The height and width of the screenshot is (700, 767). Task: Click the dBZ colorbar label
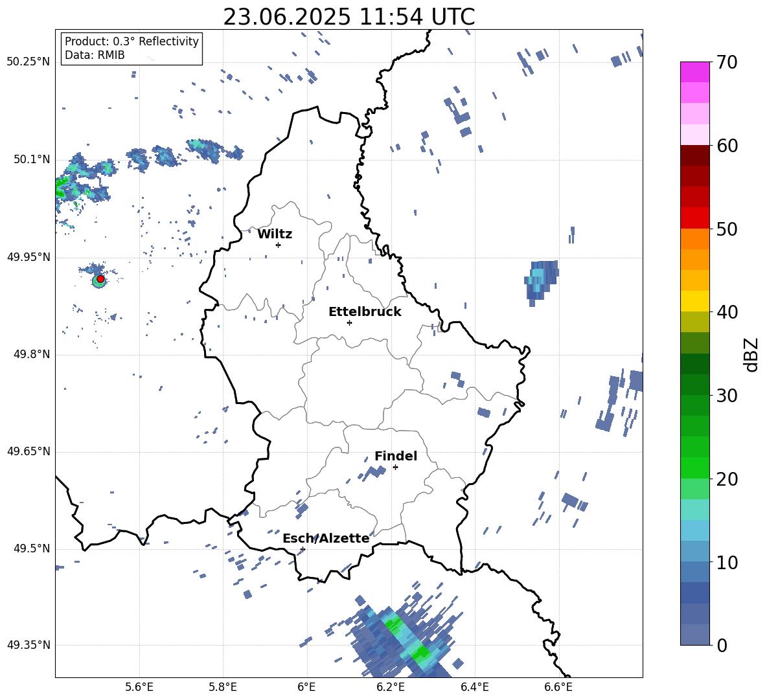pos(752,354)
